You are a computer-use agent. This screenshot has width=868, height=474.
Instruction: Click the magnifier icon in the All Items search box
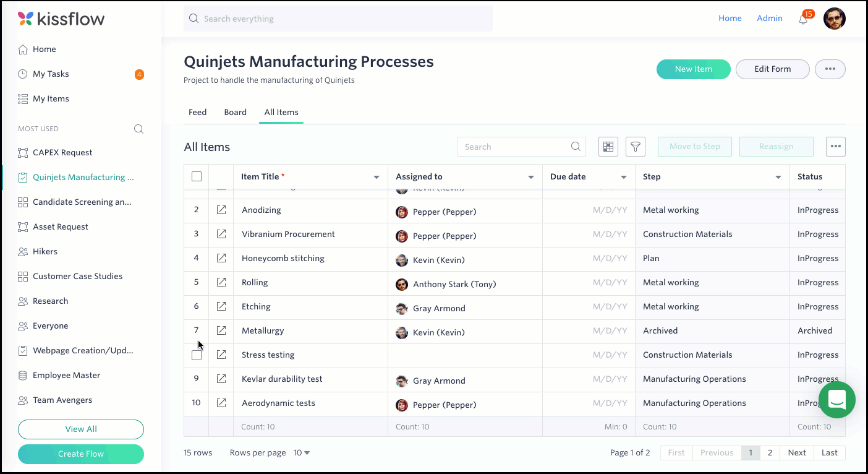(x=576, y=147)
